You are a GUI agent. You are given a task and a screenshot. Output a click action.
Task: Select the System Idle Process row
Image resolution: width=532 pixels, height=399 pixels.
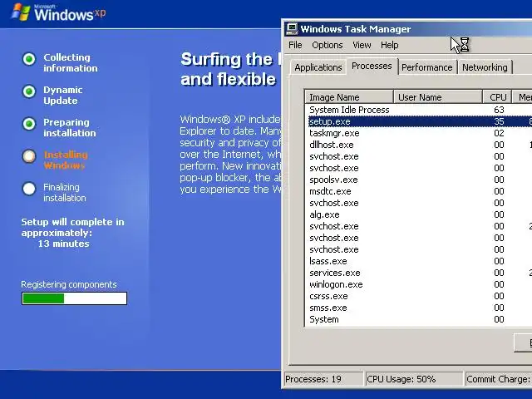click(419, 110)
